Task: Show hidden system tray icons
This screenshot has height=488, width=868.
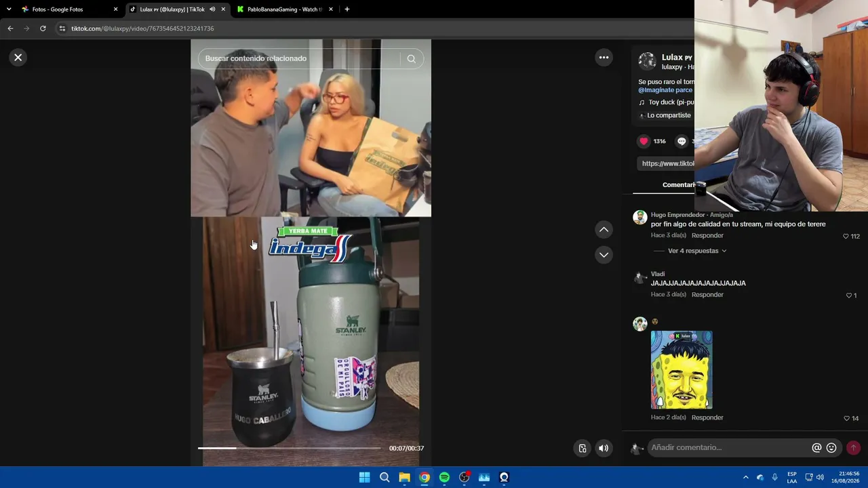Action: click(x=745, y=477)
